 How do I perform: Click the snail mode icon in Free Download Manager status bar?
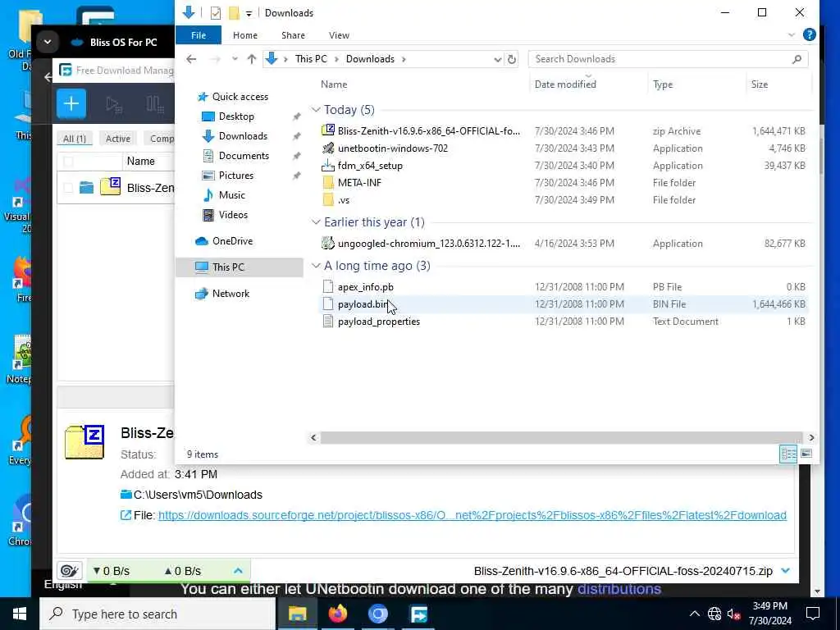coord(70,571)
